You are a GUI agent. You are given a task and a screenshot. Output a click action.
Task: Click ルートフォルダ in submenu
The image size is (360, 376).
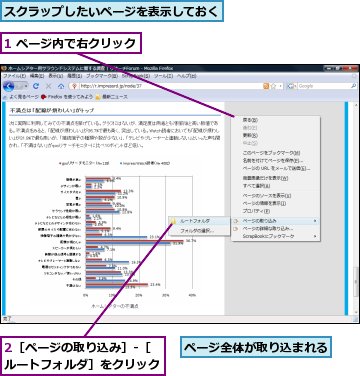[199, 221]
